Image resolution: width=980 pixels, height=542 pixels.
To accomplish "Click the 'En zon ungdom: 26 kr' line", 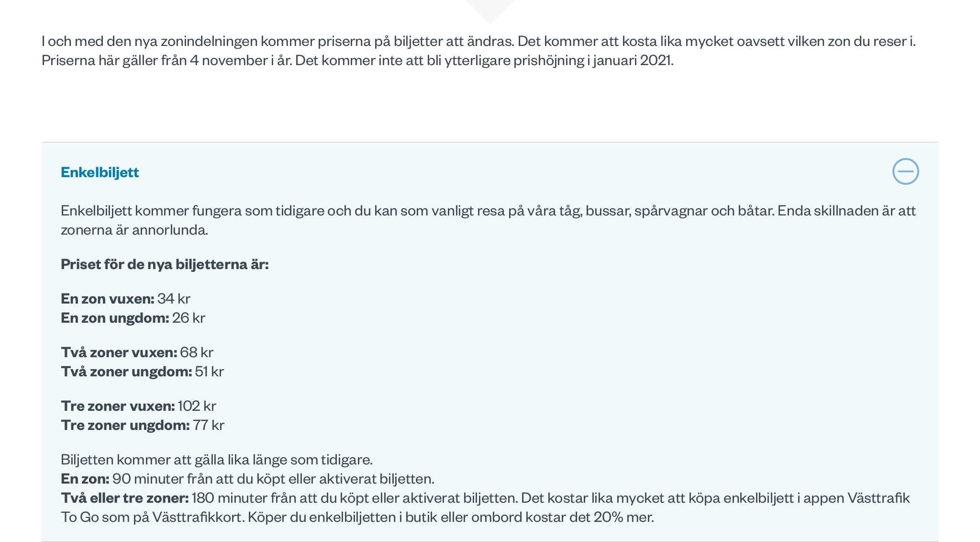I will point(133,318).
